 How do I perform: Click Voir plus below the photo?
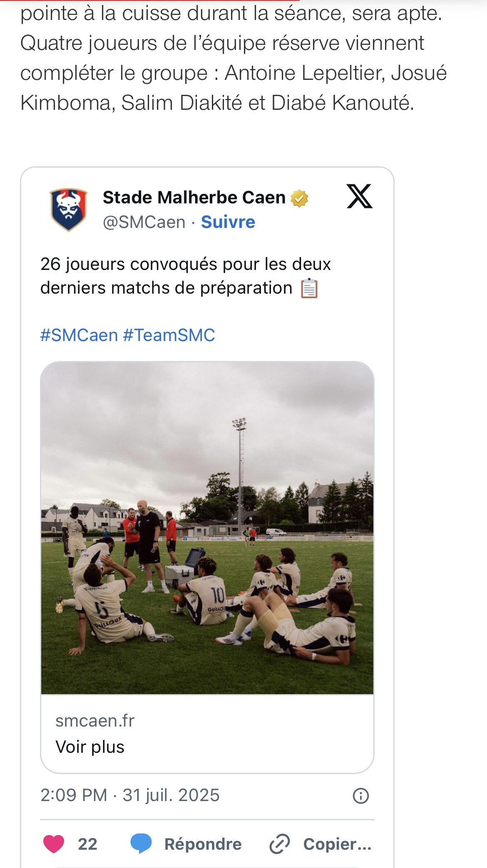tap(90, 747)
